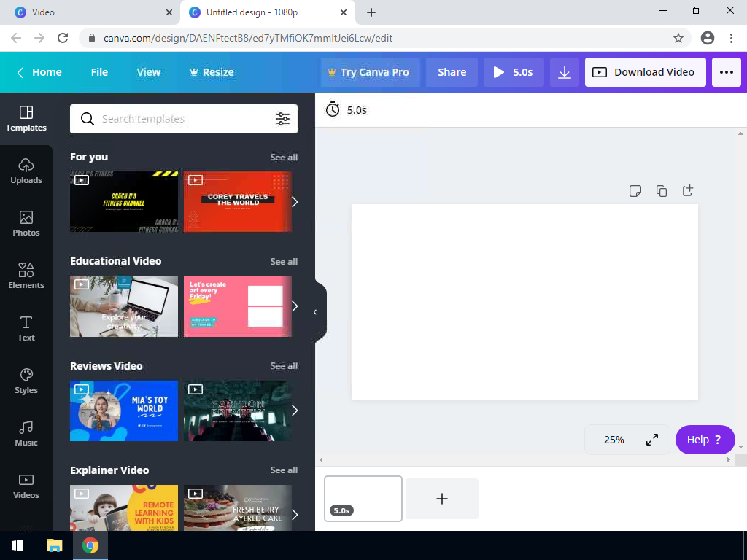Screen dimensions: 747x560
Task: Open the Text sidebar panel
Action: (26, 328)
